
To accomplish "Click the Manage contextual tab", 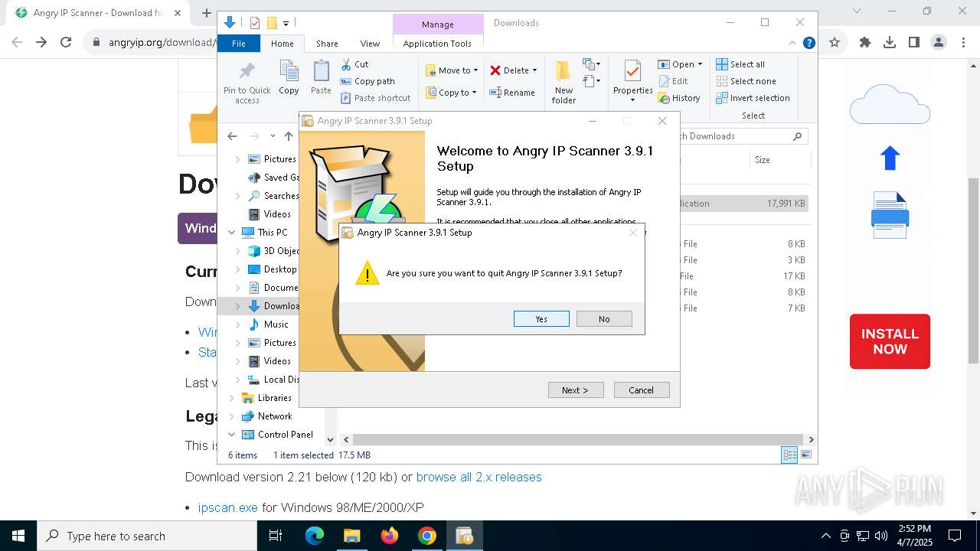I will click(x=438, y=24).
